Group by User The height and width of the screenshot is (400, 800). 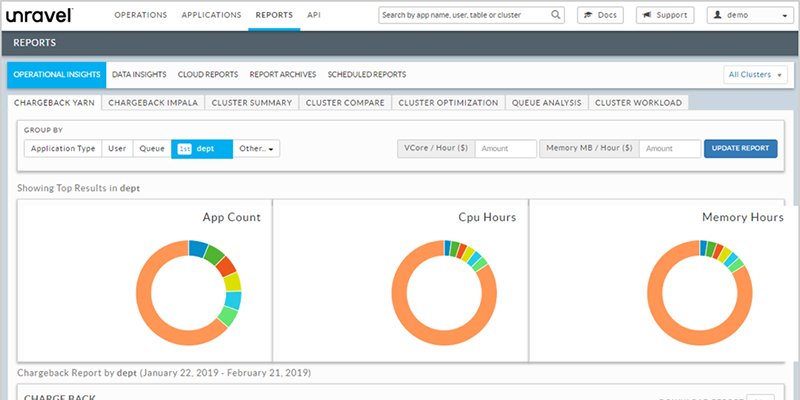[x=117, y=149]
